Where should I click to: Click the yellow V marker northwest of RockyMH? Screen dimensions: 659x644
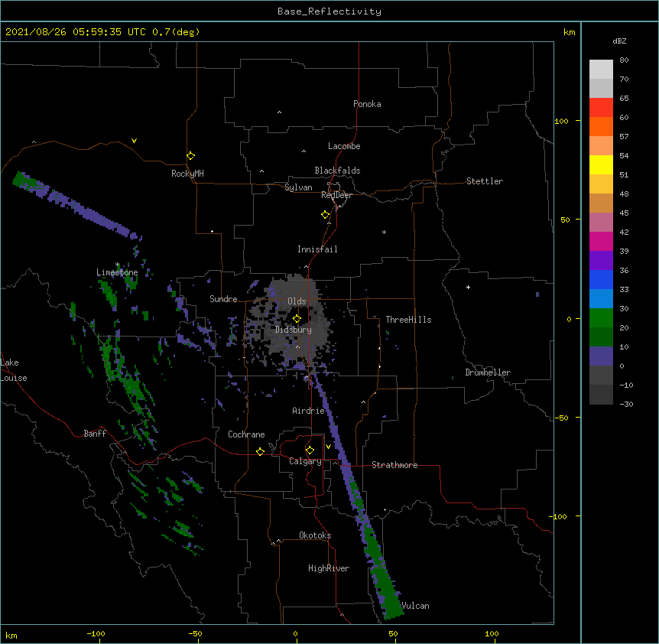point(134,141)
